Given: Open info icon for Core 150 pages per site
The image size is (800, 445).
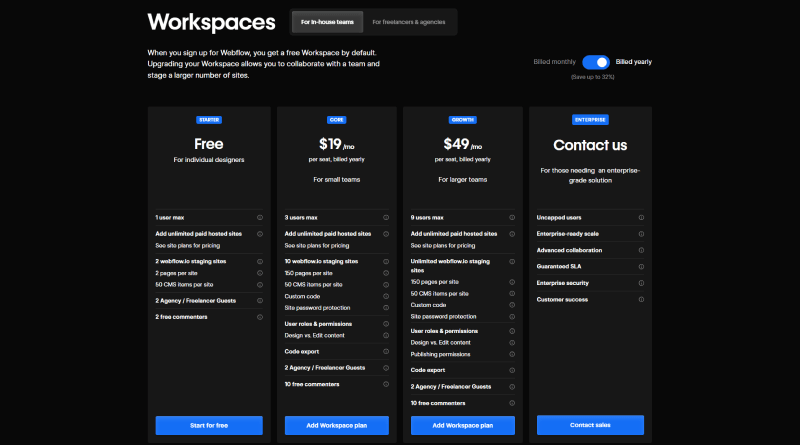Looking at the screenshot, I should pos(386,273).
